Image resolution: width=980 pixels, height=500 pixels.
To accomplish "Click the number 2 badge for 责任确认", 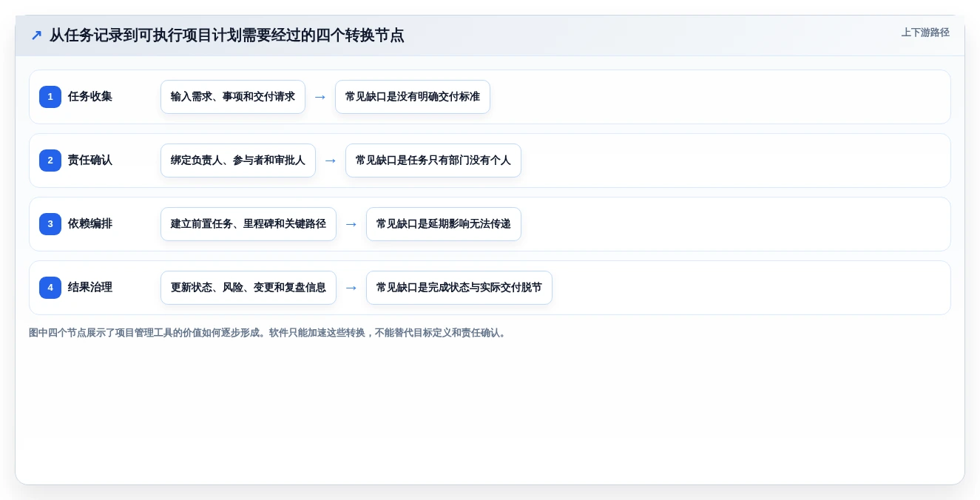I will coord(50,161).
